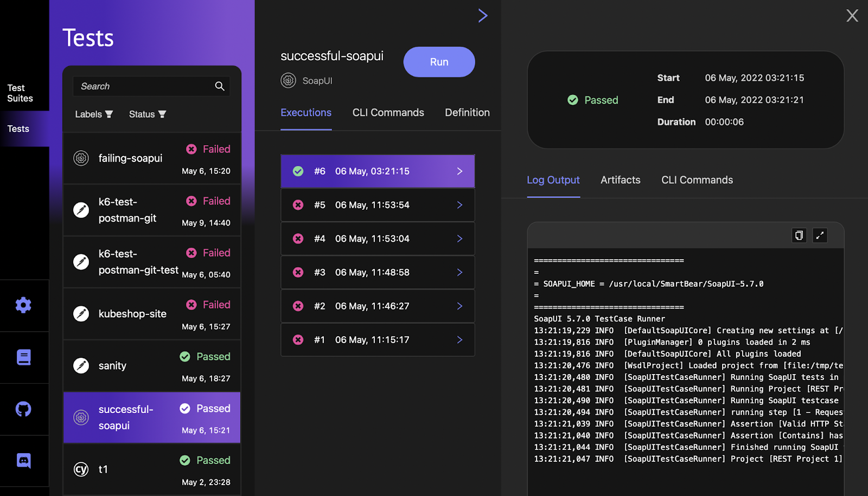Select execution #2 from 06 May, 11:46:27

point(378,306)
